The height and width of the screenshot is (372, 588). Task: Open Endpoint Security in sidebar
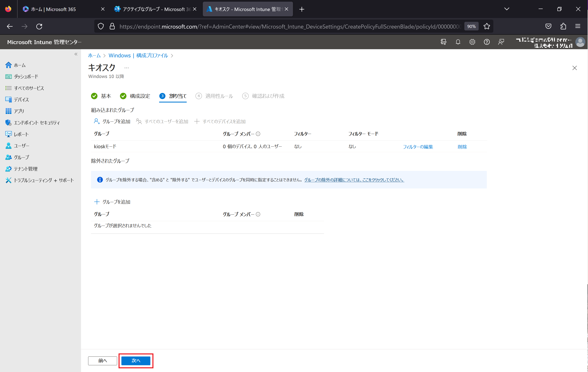(x=32, y=123)
